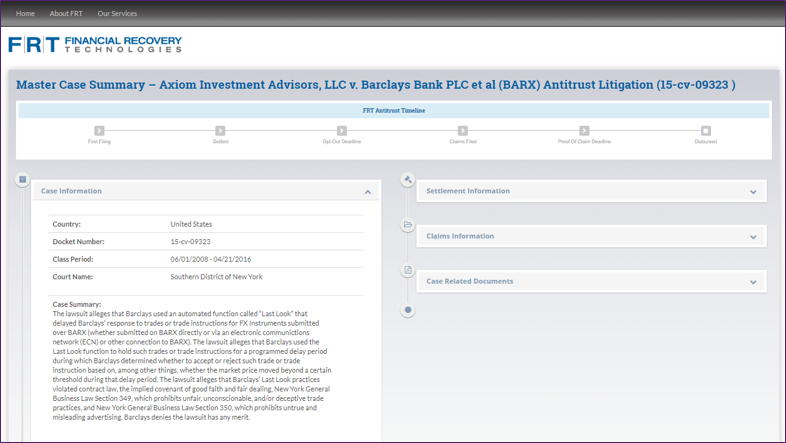Screen dimensions: 786x443
Task: Click the Case Information list icon
Action: 22,180
